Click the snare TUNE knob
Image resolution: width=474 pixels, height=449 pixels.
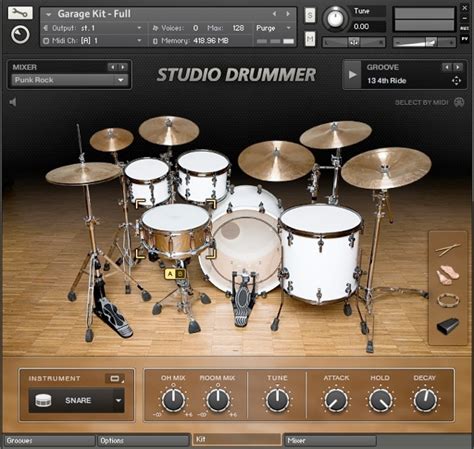[277, 400]
